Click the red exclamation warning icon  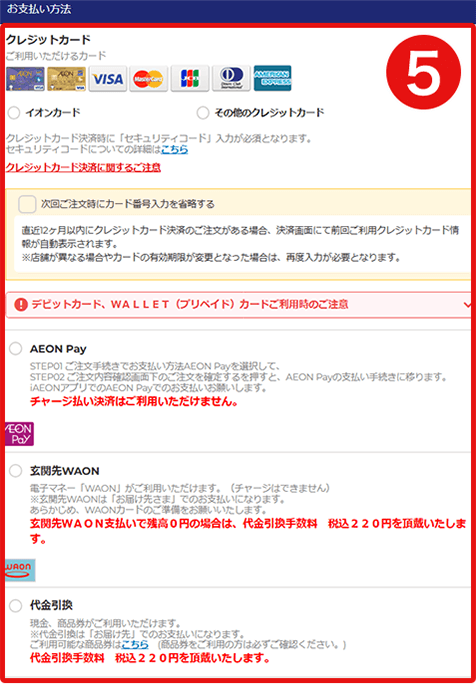tap(21, 305)
